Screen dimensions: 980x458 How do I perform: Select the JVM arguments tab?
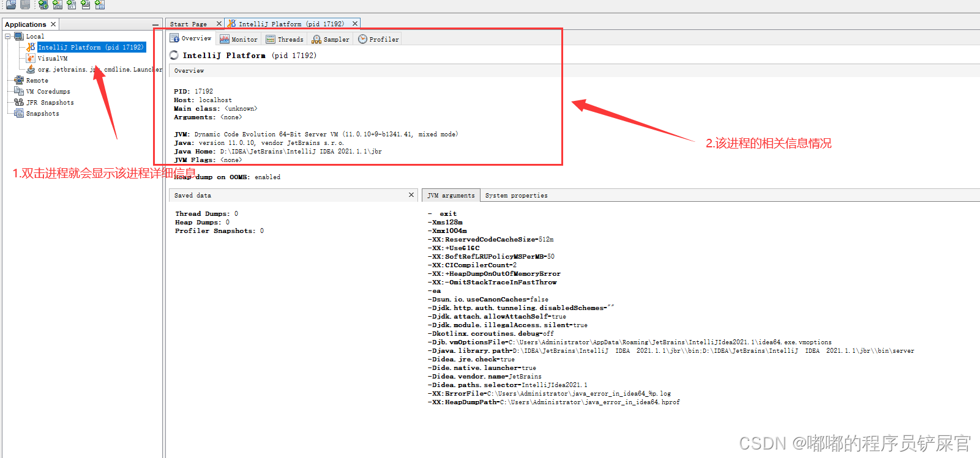pos(451,196)
